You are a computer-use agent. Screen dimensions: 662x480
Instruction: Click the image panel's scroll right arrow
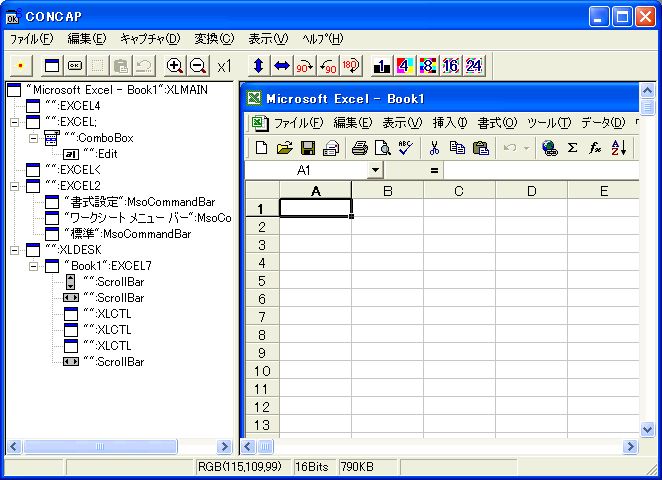(x=631, y=447)
